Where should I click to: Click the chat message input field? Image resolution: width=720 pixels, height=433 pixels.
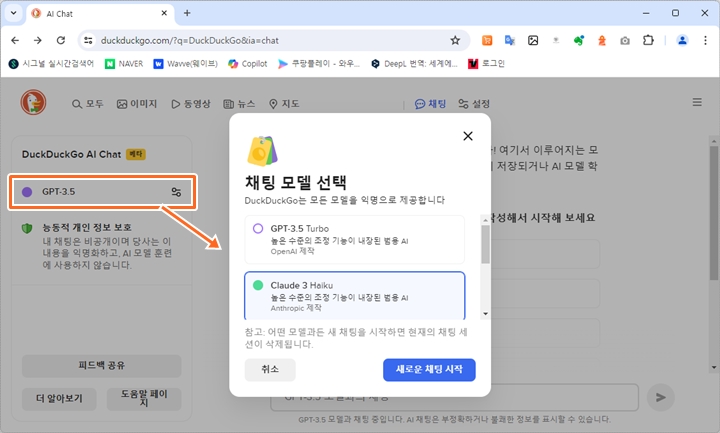[x=454, y=398]
